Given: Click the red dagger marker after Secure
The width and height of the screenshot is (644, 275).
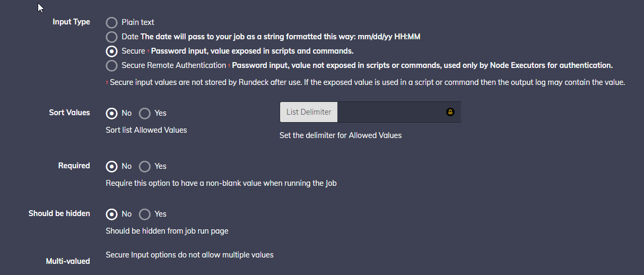Looking at the screenshot, I should click(149, 51).
